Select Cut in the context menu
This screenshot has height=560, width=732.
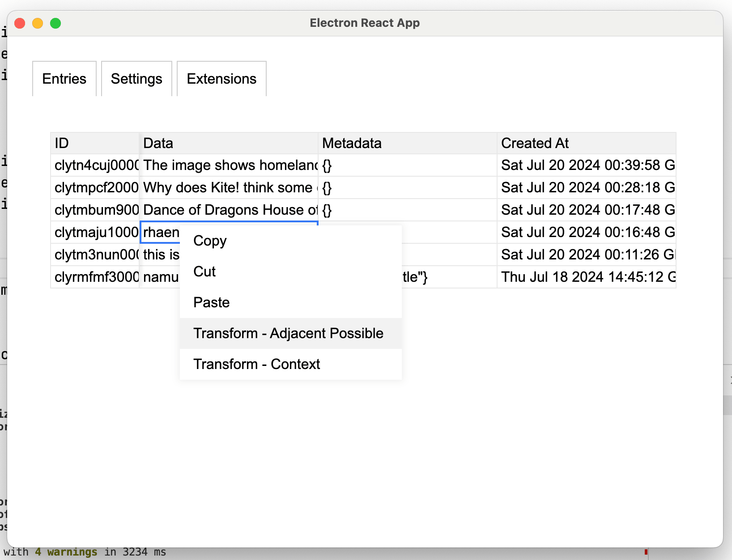pyautogui.click(x=204, y=272)
